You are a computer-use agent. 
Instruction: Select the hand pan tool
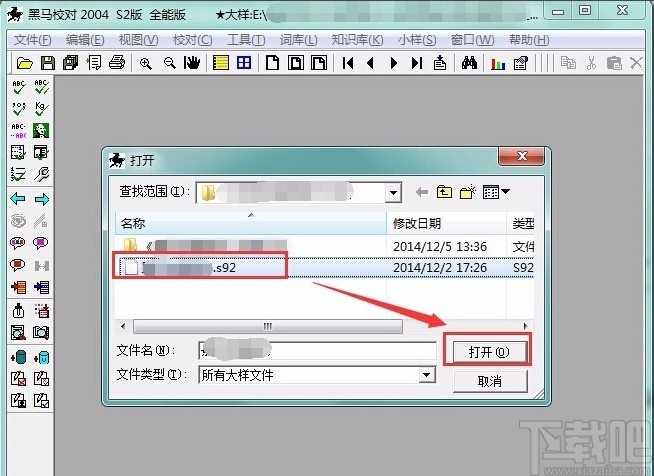pyautogui.click(x=192, y=63)
